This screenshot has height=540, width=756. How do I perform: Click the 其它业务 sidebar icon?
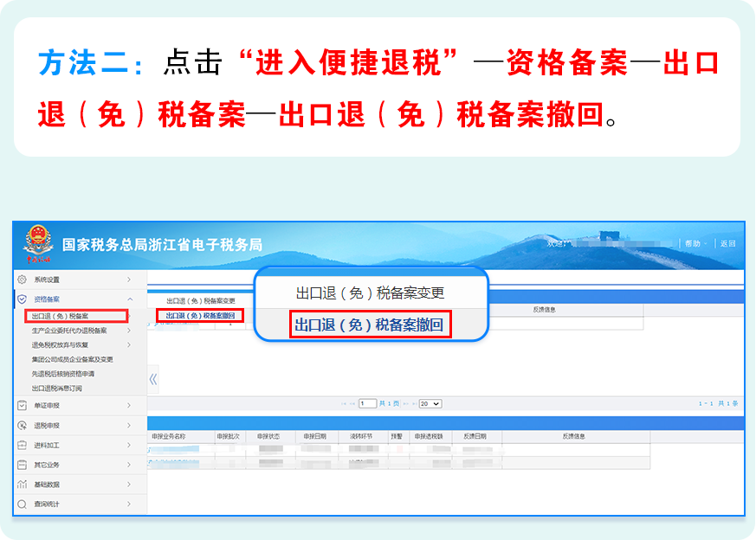point(23,465)
